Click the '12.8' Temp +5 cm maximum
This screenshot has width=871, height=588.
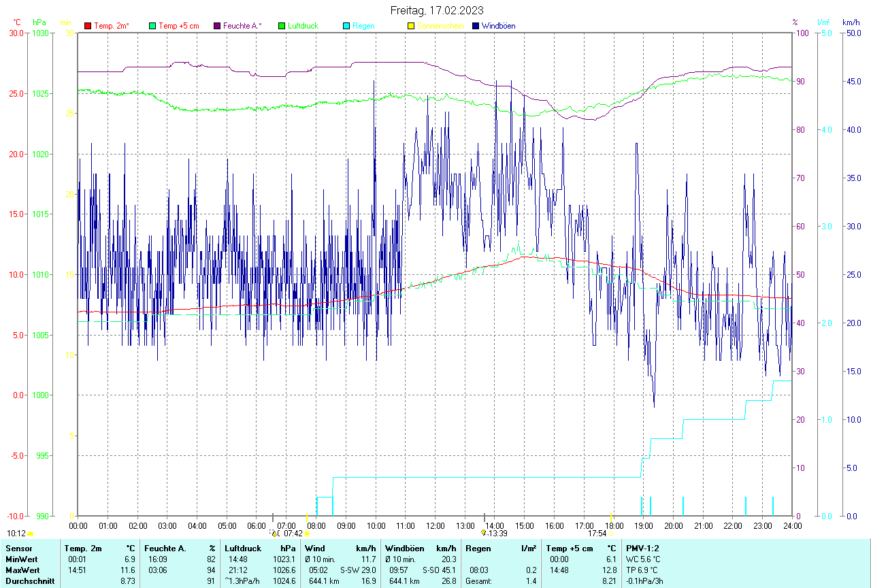[609, 570]
